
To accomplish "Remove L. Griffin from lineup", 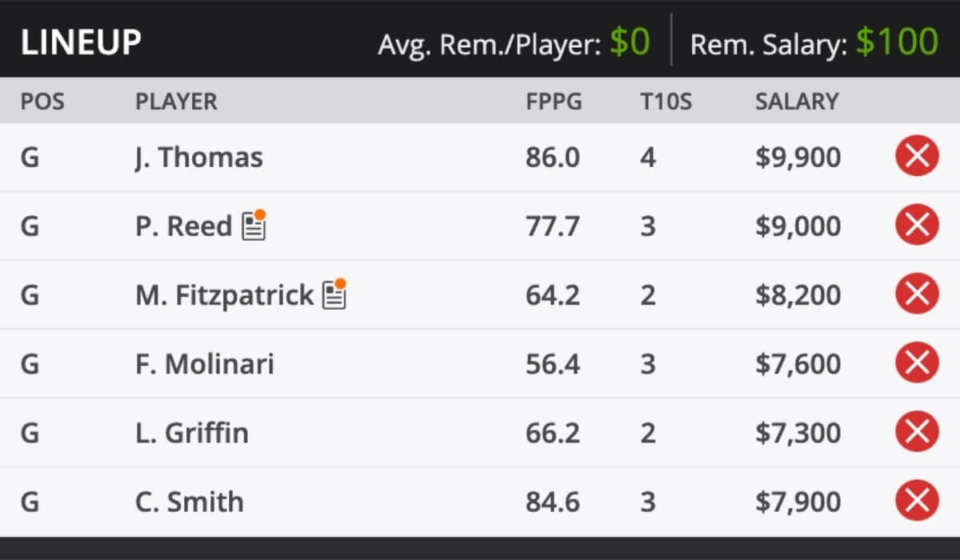I will coord(917,433).
